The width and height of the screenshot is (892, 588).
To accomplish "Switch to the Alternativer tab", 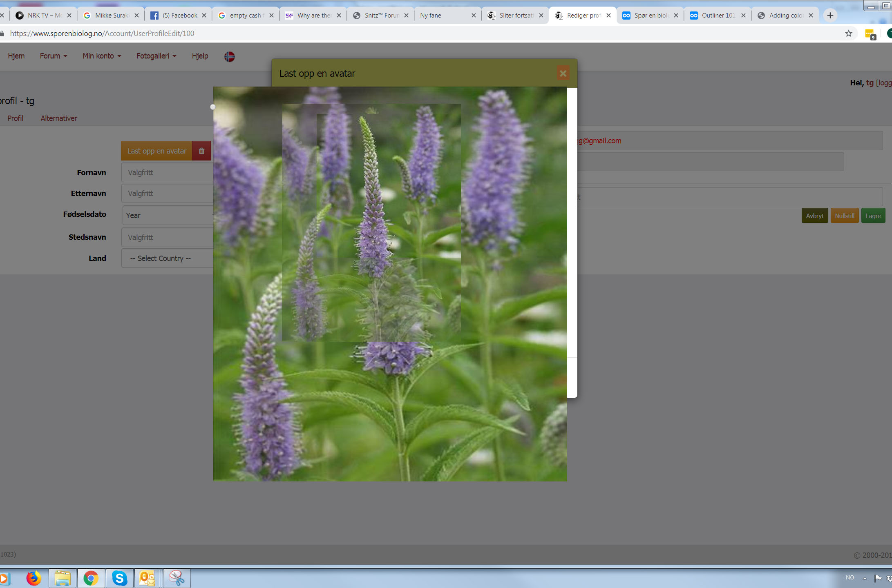I will coord(58,118).
